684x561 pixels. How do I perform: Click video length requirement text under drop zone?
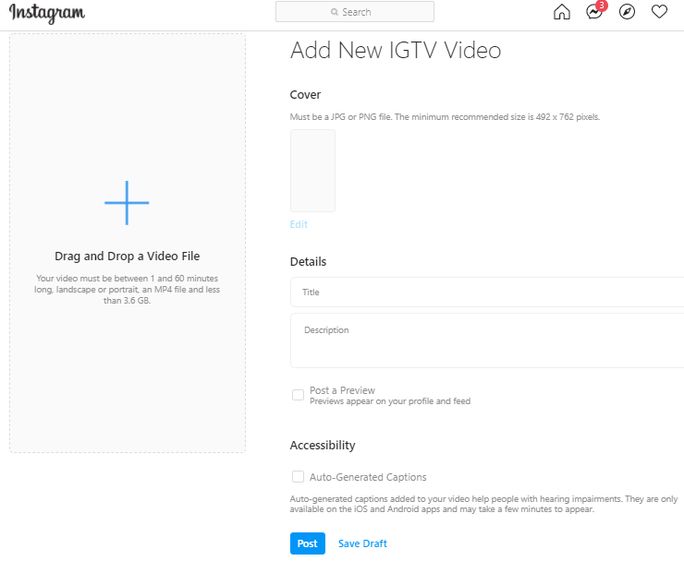point(127,289)
